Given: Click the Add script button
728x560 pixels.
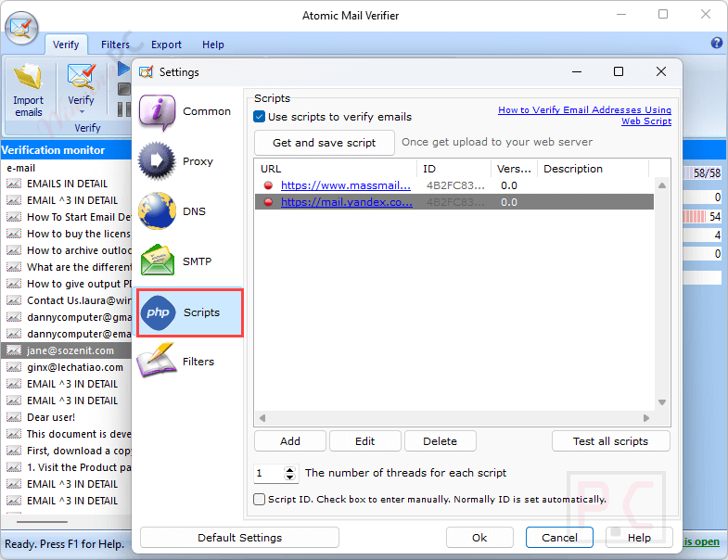Looking at the screenshot, I should pos(290,441).
